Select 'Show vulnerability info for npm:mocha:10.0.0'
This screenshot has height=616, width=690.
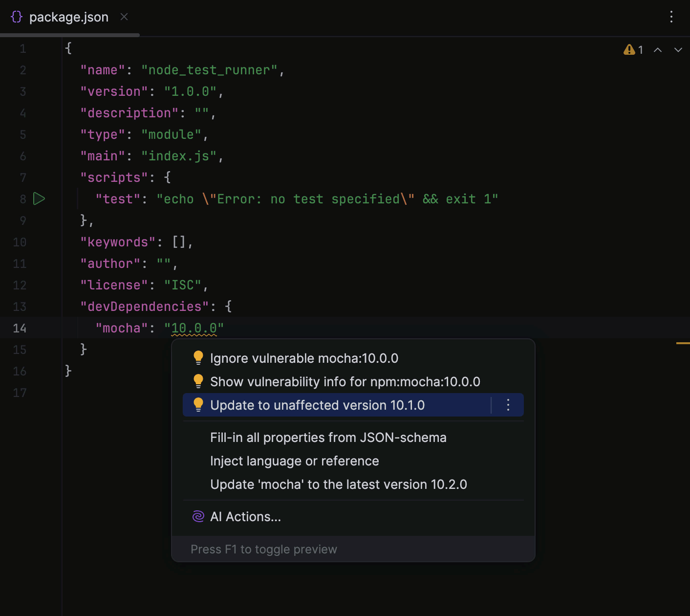pos(345,381)
